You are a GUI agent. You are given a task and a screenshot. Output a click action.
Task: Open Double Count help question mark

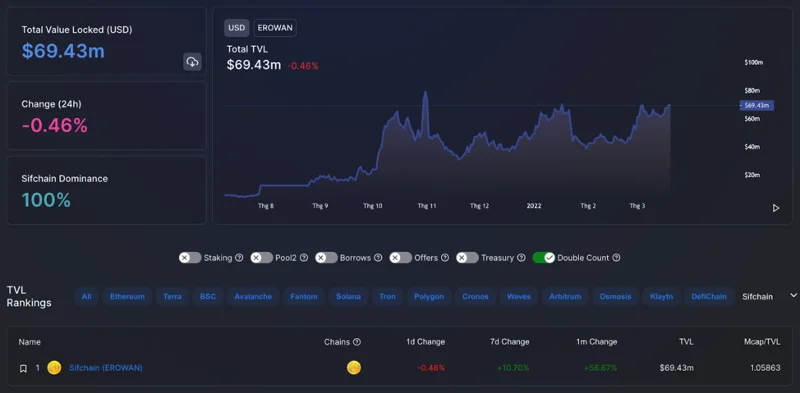click(x=616, y=258)
